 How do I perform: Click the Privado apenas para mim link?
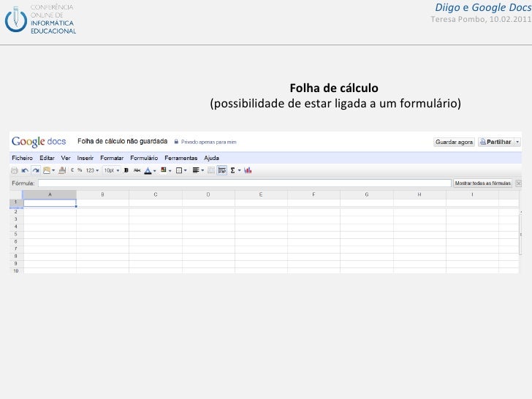point(208,142)
